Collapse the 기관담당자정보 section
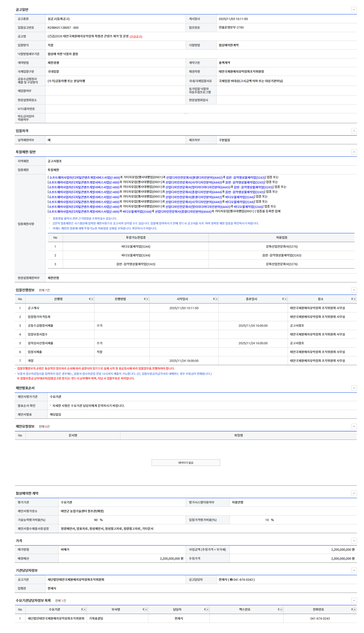Viewport: 364px width, 633px height. (354, 570)
